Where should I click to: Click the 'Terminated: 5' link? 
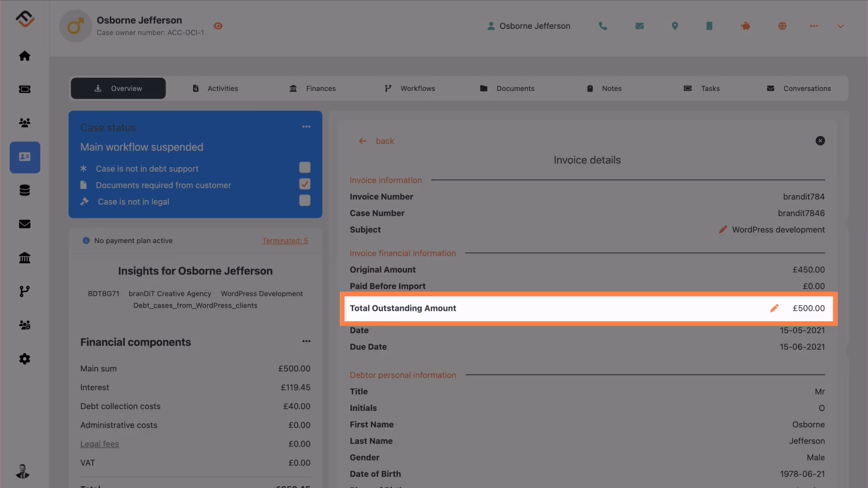coord(285,241)
